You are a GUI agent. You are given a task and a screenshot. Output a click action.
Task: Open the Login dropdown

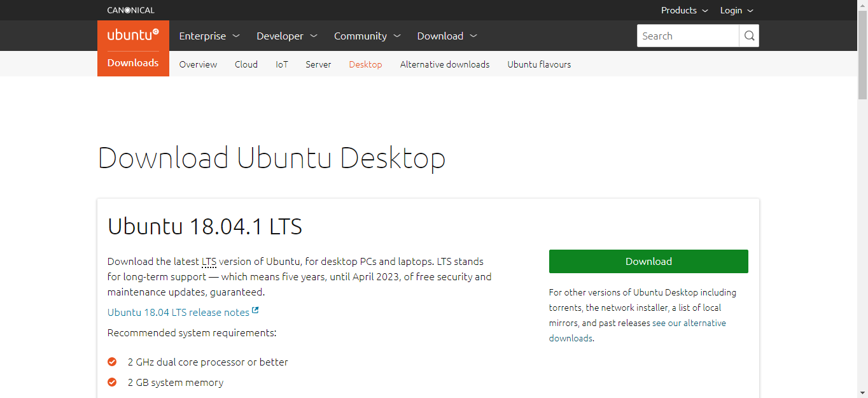click(737, 10)
